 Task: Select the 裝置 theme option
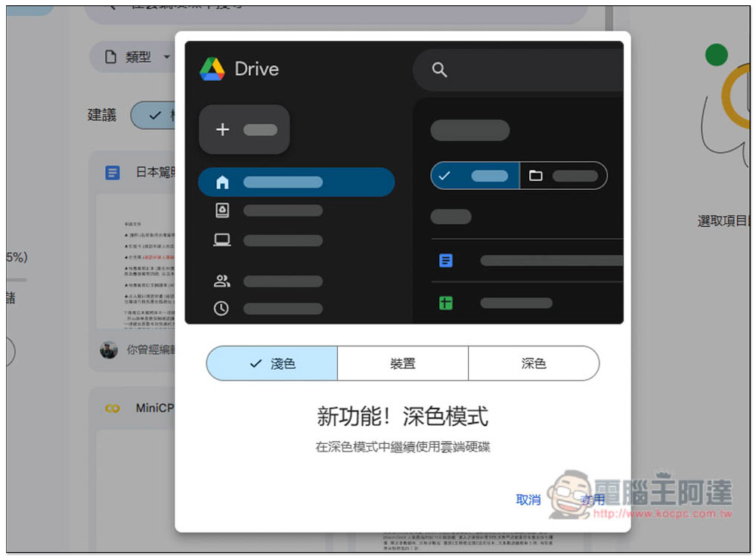403,363
